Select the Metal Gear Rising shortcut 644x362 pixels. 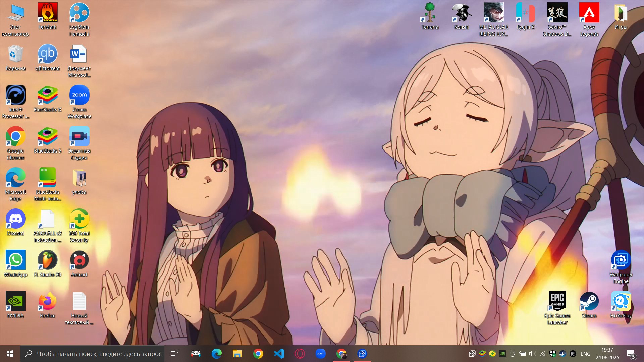point(493,20)
